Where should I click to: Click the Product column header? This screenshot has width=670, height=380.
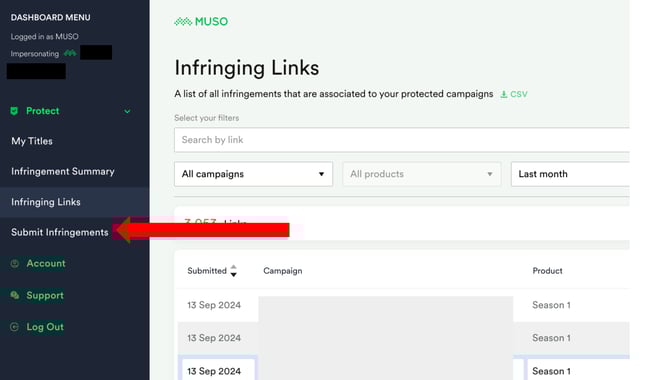tap(547, 271)
